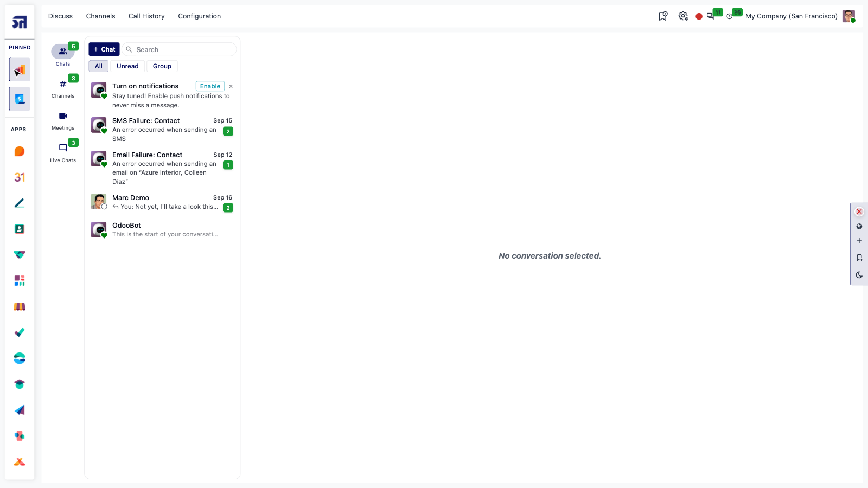Click the + Chat button
This screenshot has height=488, width=868.
coord(104,49)
